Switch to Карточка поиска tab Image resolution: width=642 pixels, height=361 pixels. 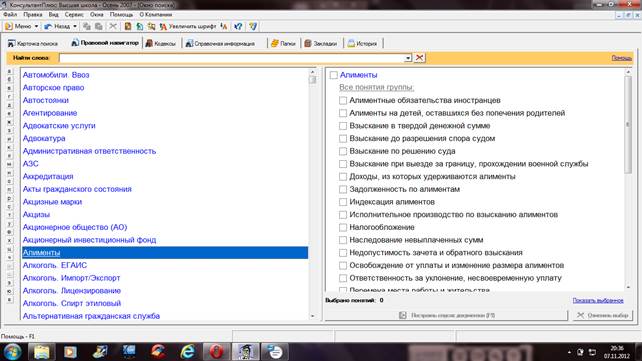click(x=33, y=43)
